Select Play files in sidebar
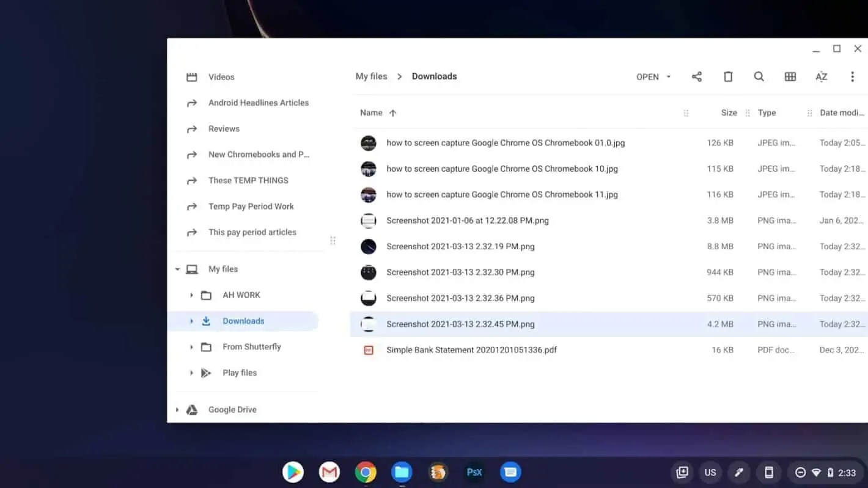Viewport: 868px width, 488px height. tap(240, 373)
